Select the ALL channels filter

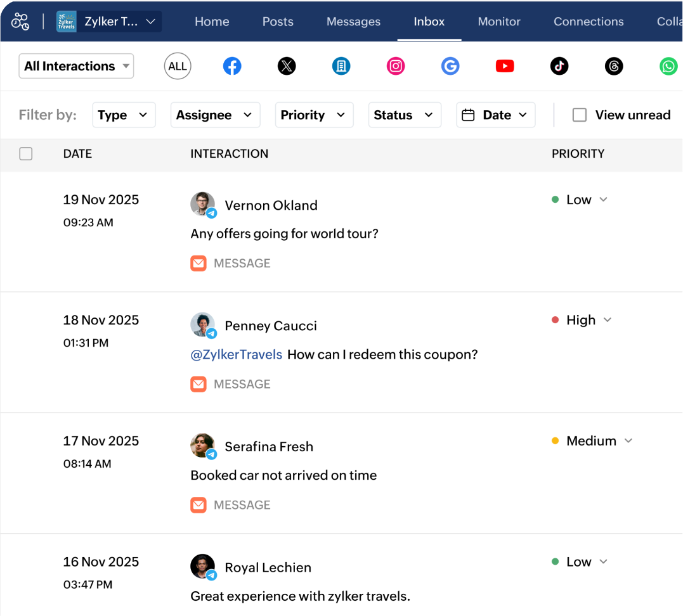(x=178, y=66)
